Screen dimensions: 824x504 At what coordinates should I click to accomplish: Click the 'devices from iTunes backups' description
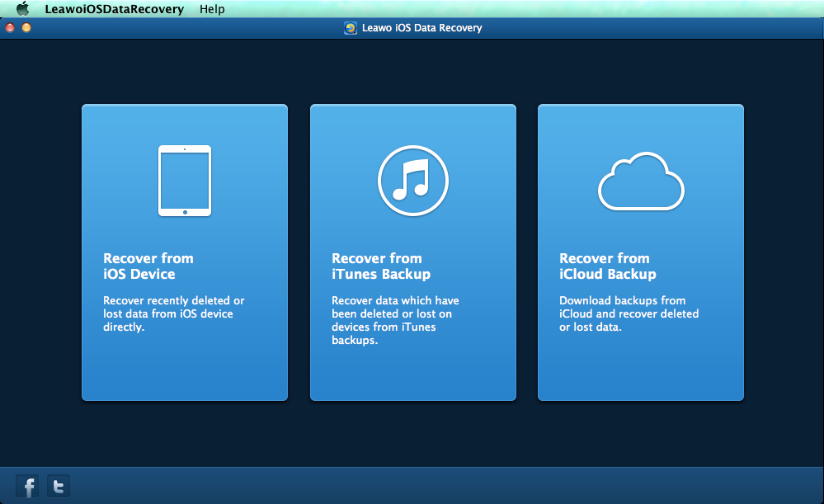point(384,333)
